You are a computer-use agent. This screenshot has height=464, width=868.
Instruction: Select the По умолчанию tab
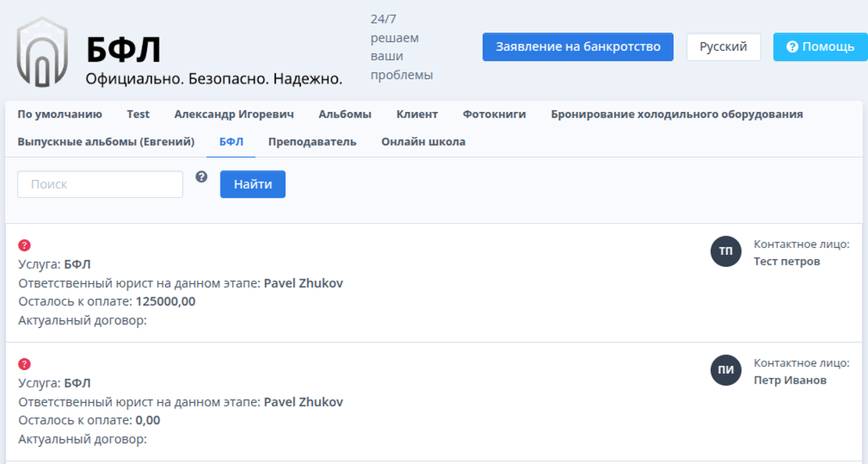click(59, 113)
